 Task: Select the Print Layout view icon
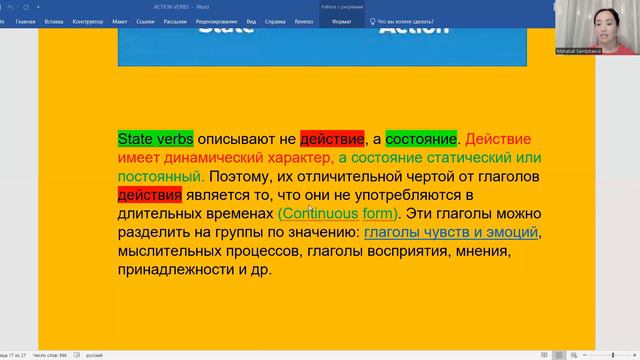tap(559, 355)
